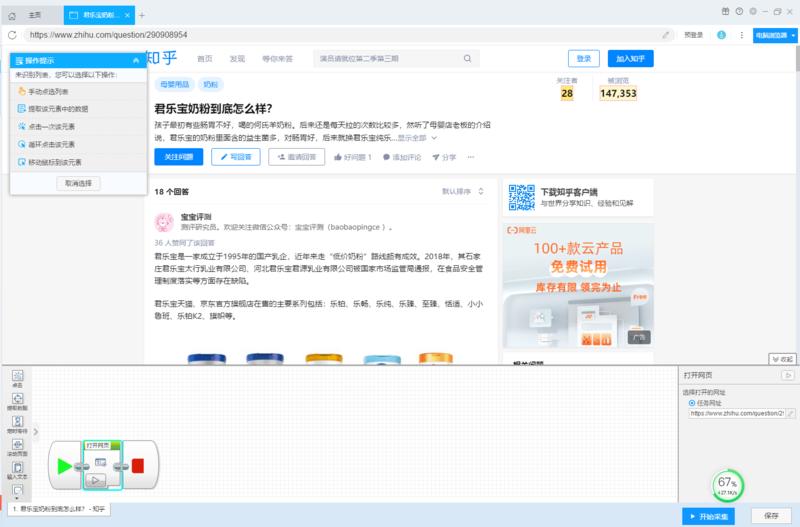Viewport: 800px width, 527px height.
Task: Click the red stop square in workflow
Action: (138, 466)
